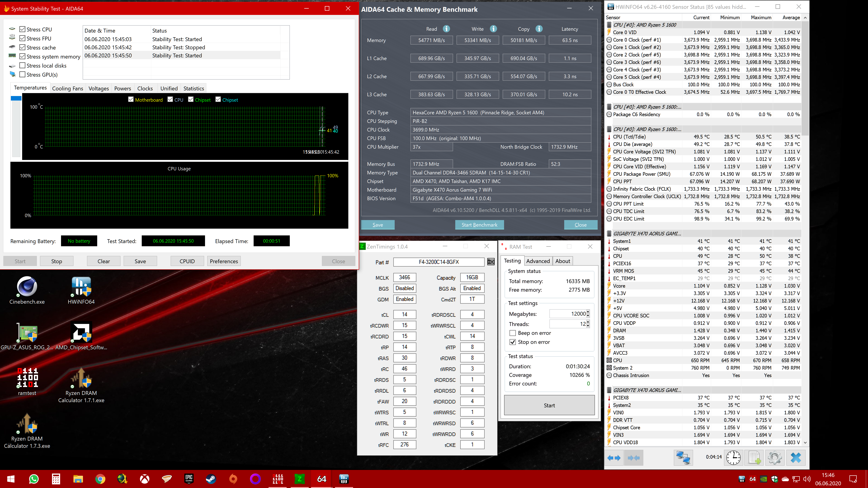This screenshot has width=868, height=488.
Task: Open Advanced tab in RAM Test
Action: [538, 261]
